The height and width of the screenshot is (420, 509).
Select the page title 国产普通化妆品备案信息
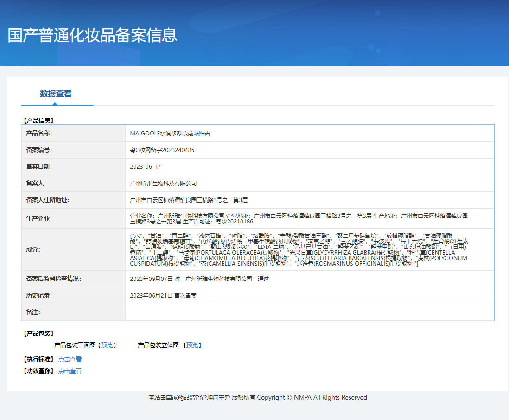93,35
